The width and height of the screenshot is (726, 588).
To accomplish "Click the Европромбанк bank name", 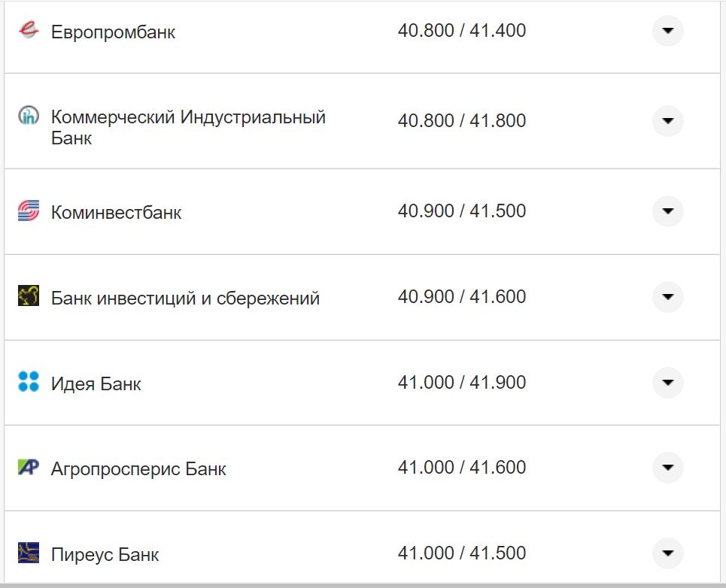I will point(113,32).
